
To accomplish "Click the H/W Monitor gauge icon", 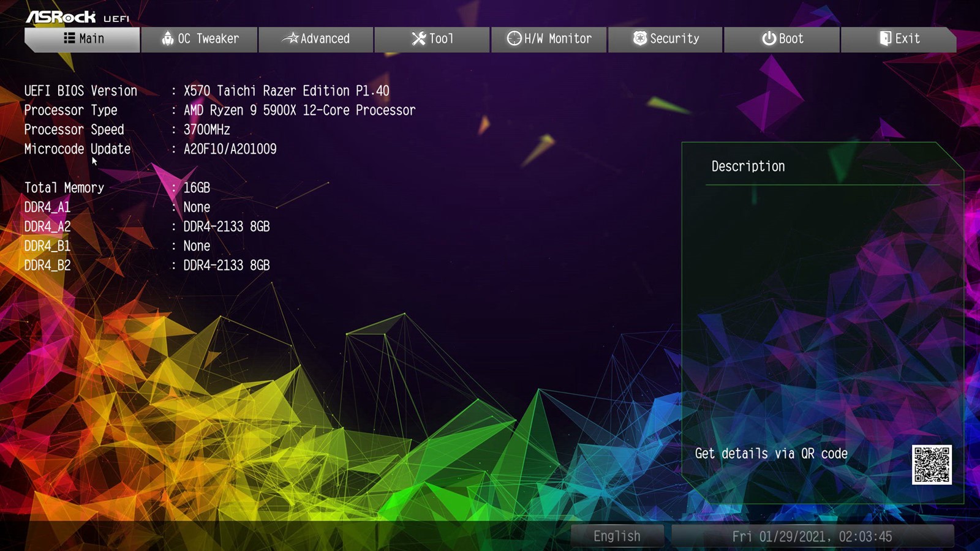I will (514, 39).
